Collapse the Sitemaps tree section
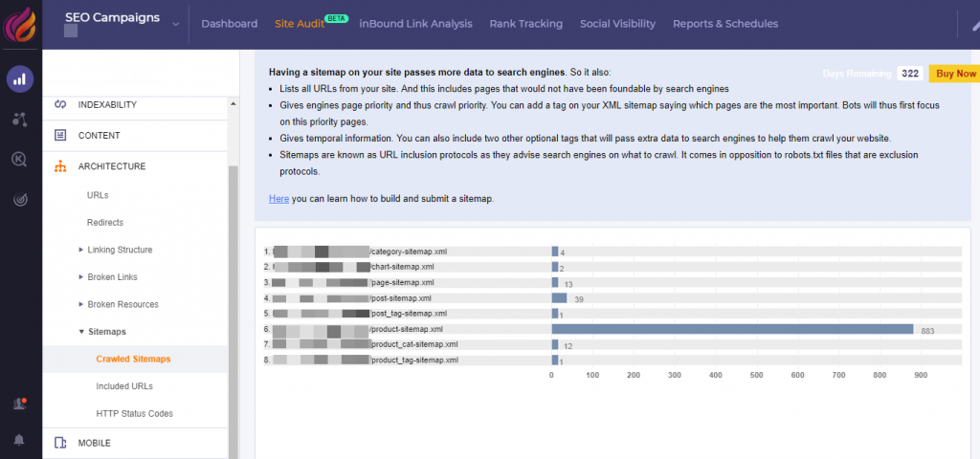Image resolution: width=980 pixels, height=459 pixels. pyautogui.click(x=81, y=332)
